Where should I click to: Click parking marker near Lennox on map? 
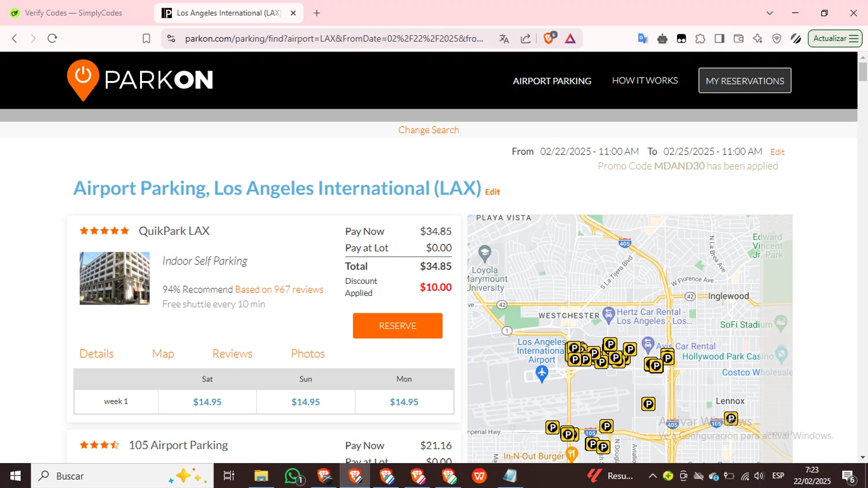(731, 419)
